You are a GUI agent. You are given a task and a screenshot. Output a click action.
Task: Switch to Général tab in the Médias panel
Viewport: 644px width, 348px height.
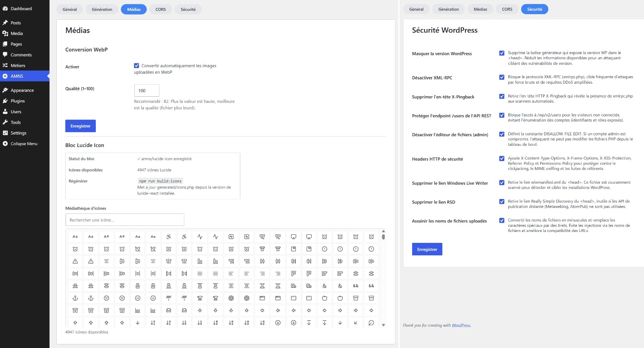click(x=70, y=9)
